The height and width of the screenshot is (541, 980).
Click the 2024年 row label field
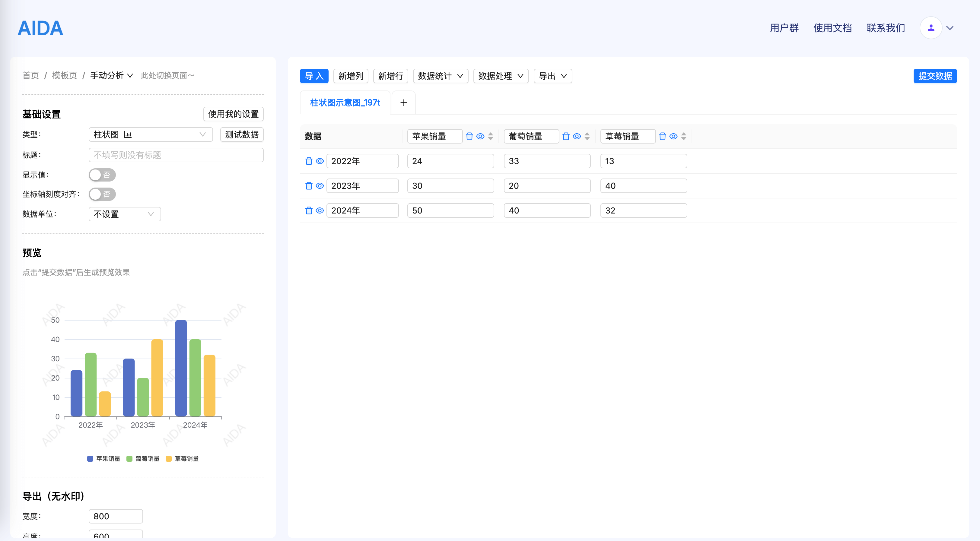[x=363, y=210]
